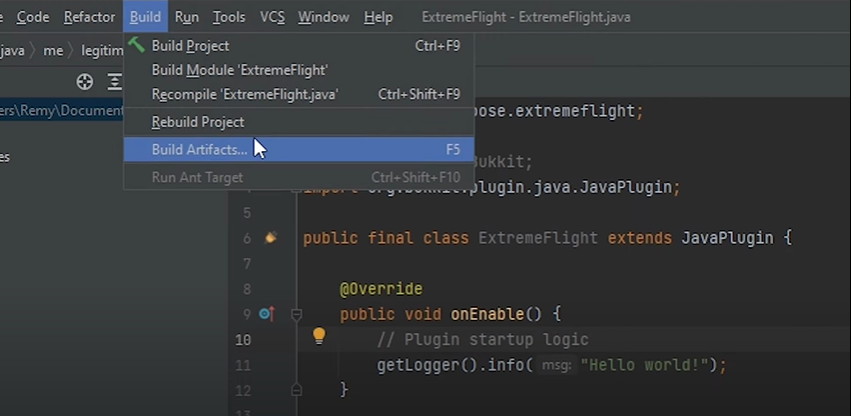The image size is (851, 416).
Task: Click the @Override annotation
Action: 381,289
